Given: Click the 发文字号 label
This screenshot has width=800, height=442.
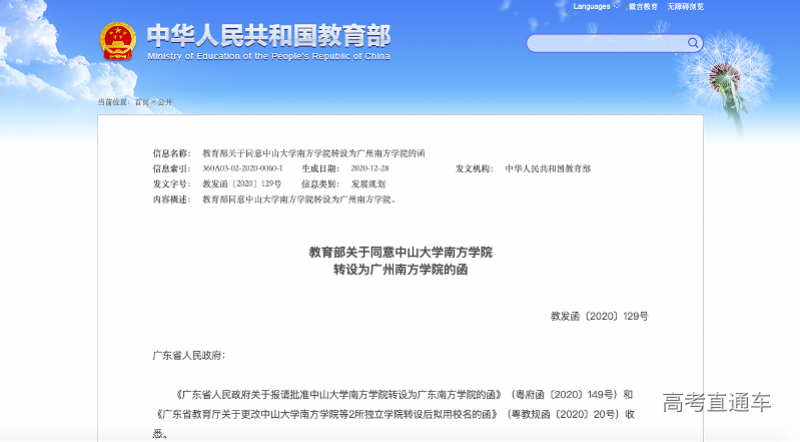Looking at the screenshot, I should click(171, 184).
